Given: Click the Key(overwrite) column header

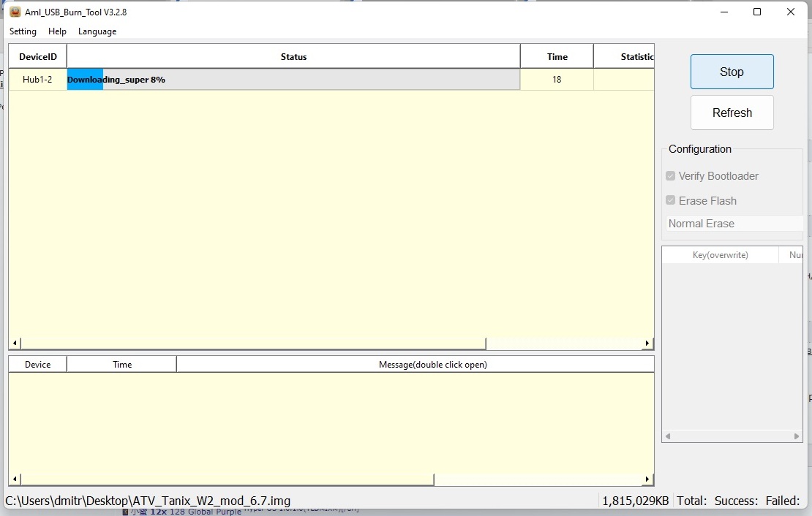Looking at the screenshot, I should tap(721, 254).
